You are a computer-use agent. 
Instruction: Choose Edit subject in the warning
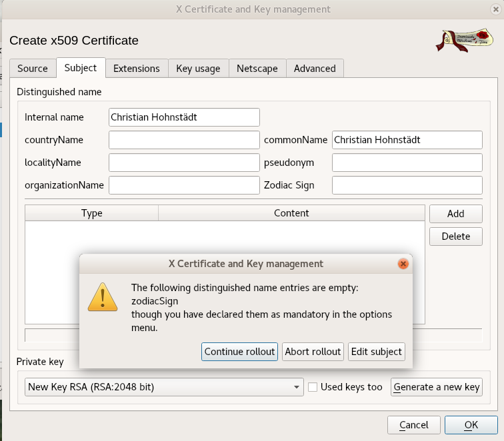(x=377, y=352)
